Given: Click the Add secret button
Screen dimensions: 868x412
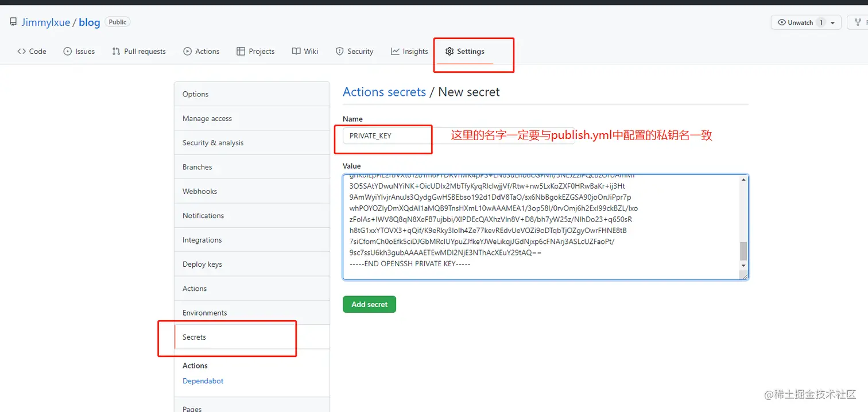Looking at the screenshot, I should tap(369, 304).
